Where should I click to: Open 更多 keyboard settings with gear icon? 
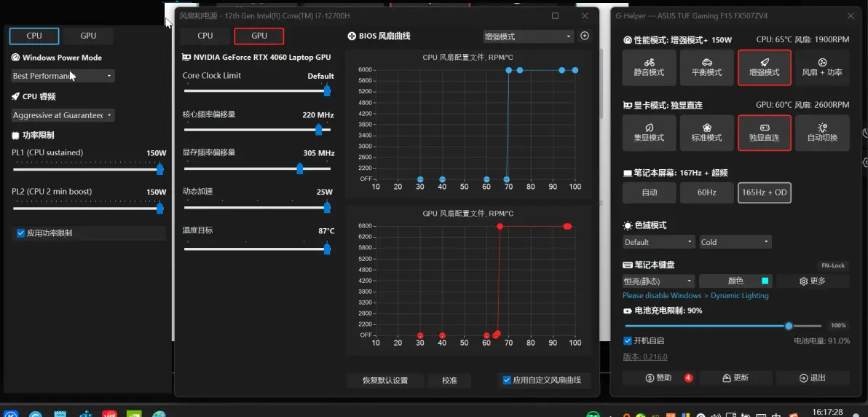click(813, 281)
